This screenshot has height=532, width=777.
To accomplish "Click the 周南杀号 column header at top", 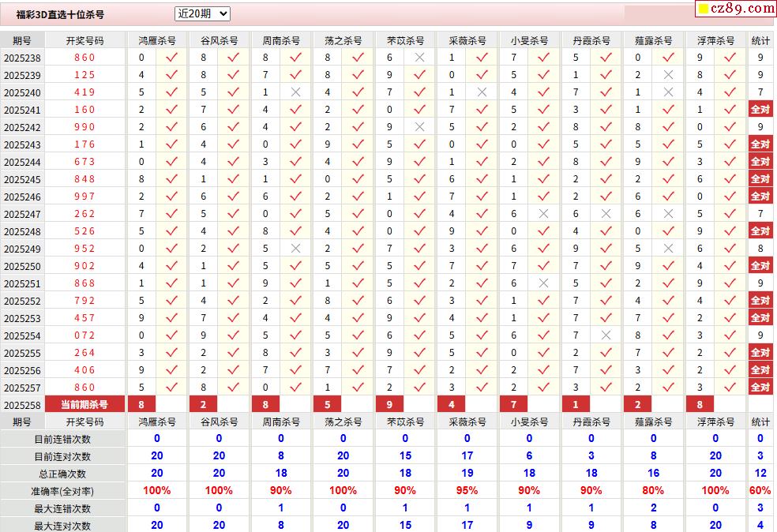I will (281, 40).
